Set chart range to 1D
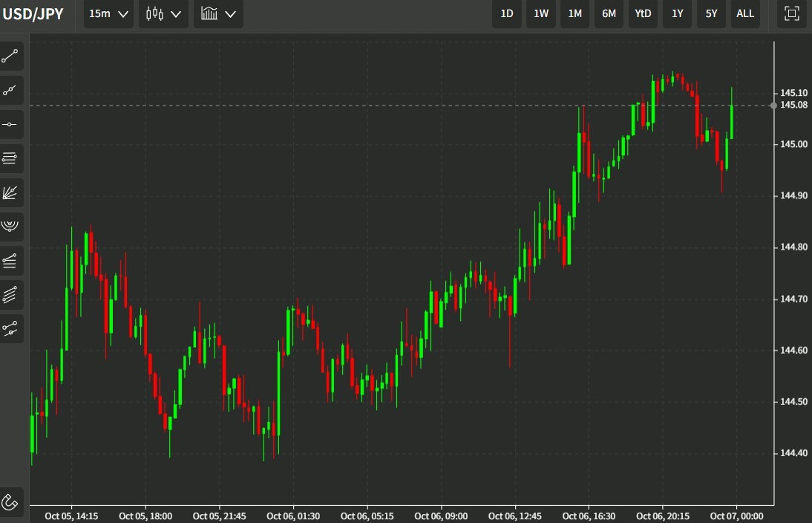The height and width of the screenshot is (523, 812). [506, 14]
